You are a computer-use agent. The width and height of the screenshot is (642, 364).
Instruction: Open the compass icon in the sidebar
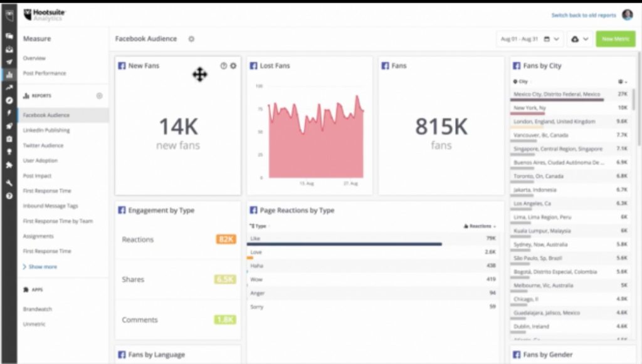click(9, 100)
